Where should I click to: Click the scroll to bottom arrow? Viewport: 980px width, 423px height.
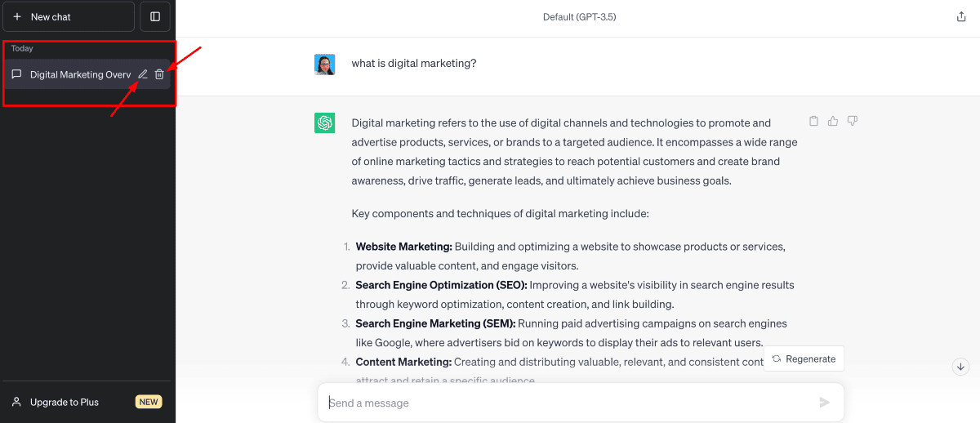point(960,367)
